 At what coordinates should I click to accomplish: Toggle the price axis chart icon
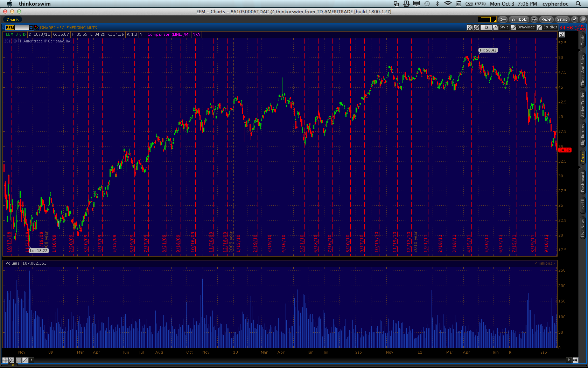[x=562, y=34]
